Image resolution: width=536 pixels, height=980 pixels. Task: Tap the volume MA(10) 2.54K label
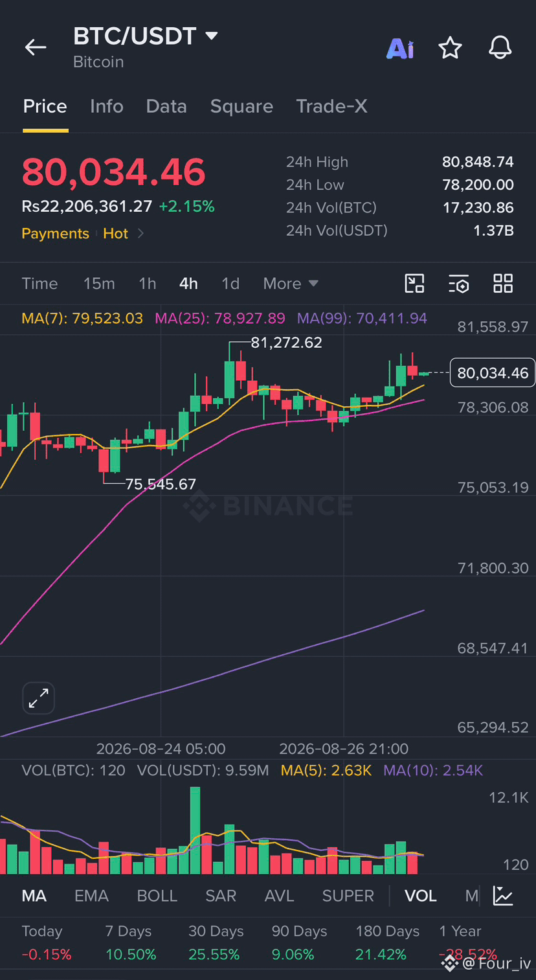(433, 770)
